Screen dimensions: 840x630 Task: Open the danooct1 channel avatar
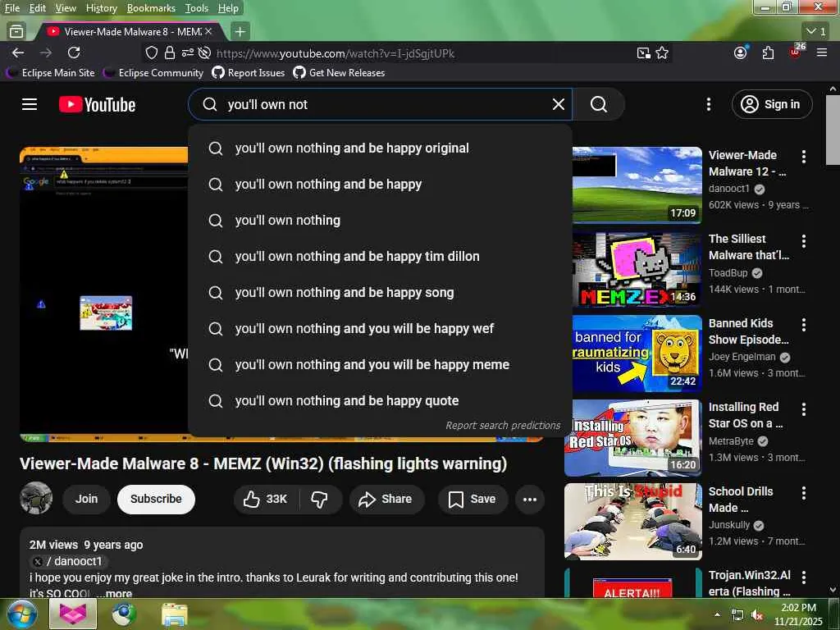pos(36,498)
